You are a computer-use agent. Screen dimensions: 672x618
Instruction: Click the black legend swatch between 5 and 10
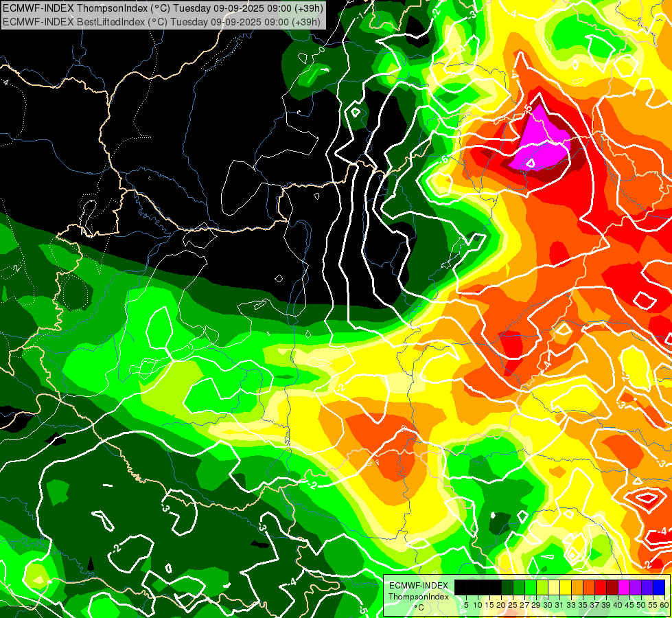click(472, 587)
